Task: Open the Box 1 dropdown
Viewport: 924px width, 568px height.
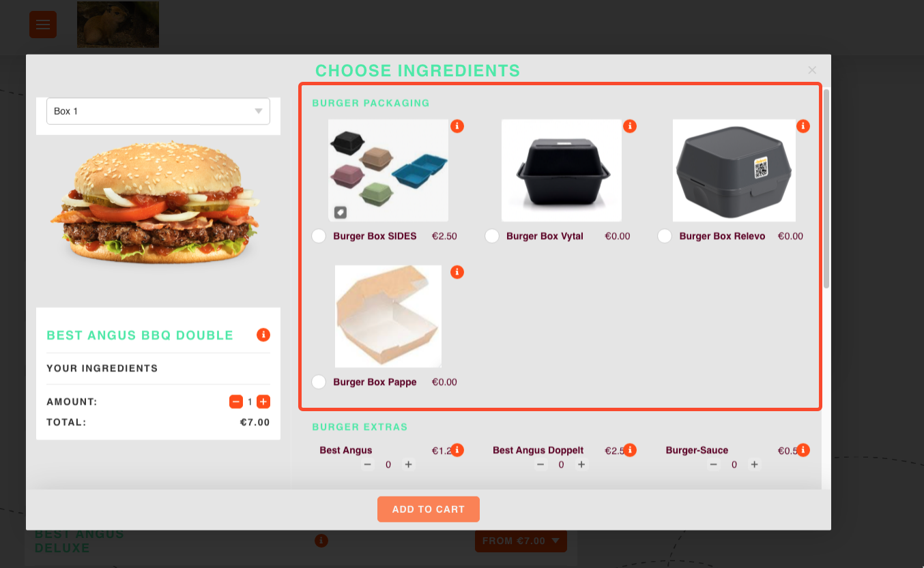Action: click(158, 111)
